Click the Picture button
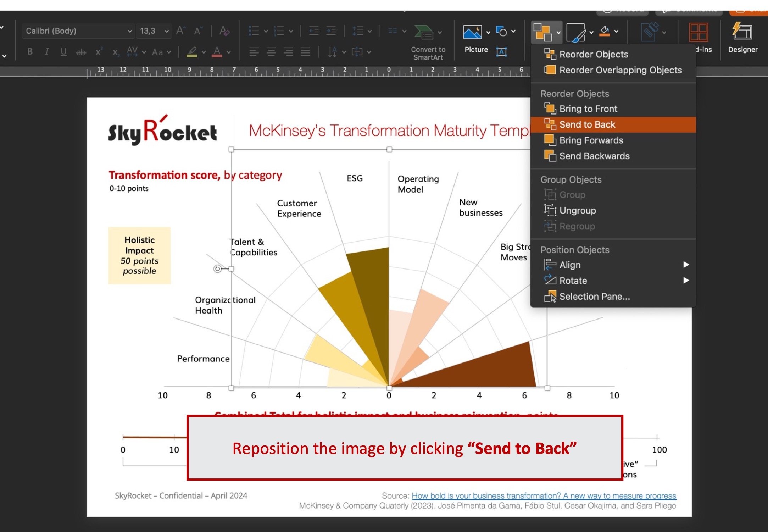Screen dimensions: 768x532 [x=476, y=39]
